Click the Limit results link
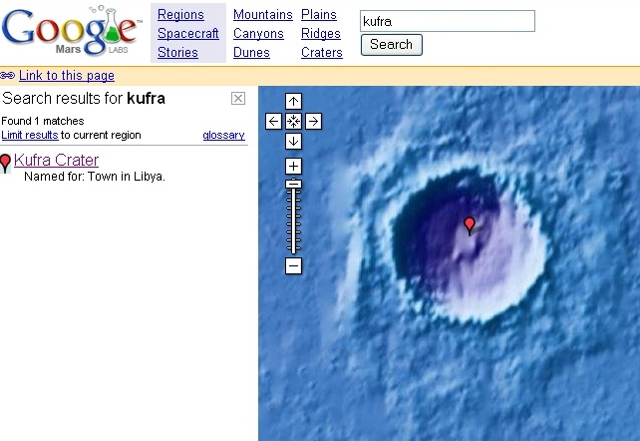The width and height of the screenshot is (640, 441). click(30, 135)
